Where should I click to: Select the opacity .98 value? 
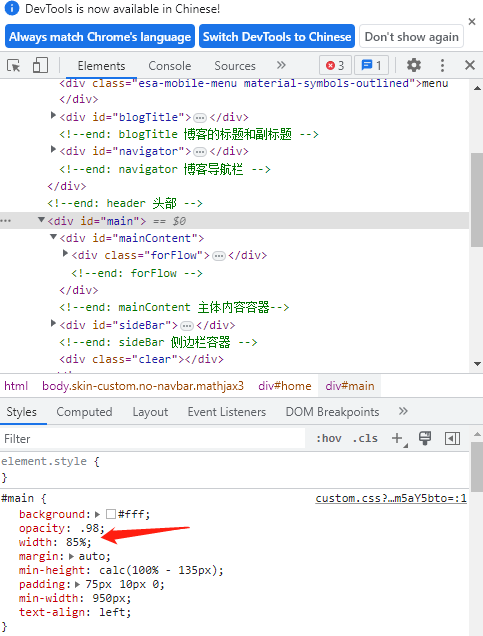pyautogui.click(x=91, y=529)
